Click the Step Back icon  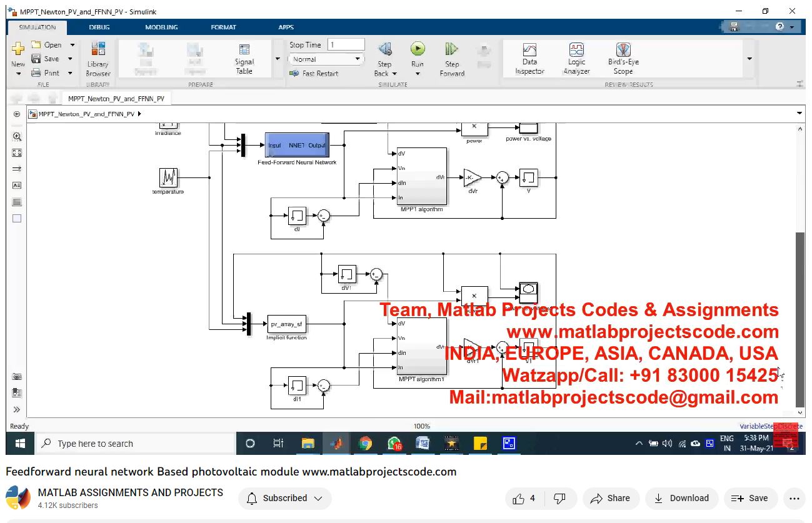tap(385, 50)
